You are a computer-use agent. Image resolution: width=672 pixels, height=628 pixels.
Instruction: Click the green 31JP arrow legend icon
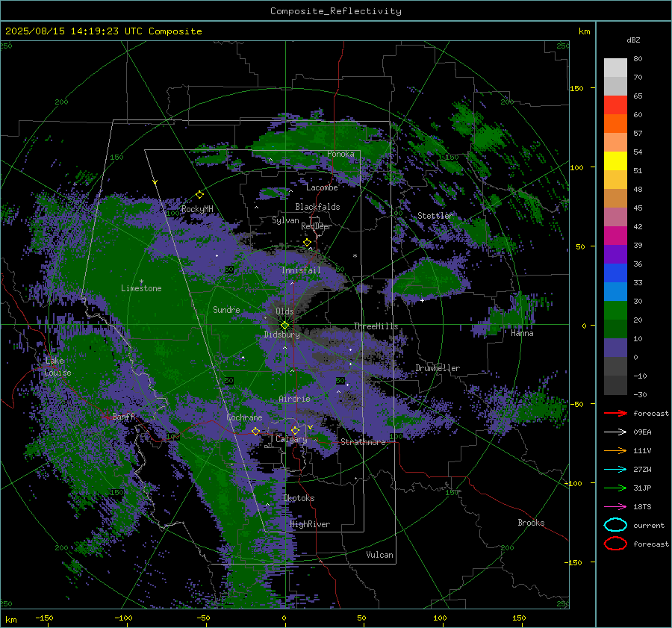click(615, 488)
